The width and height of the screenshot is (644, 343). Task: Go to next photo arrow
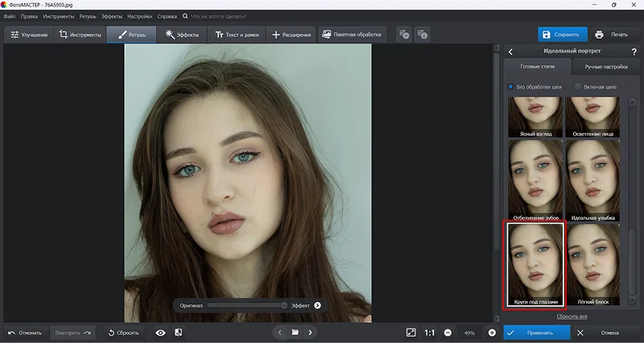[x=311, y=333]
